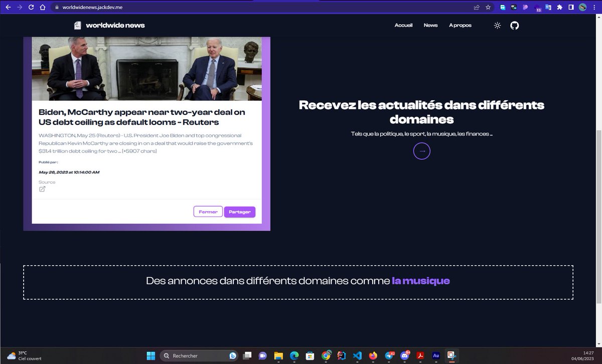Open File Explorer from the taskbar
This screenshot has width=602, height=364.
(x=278, y=356)
